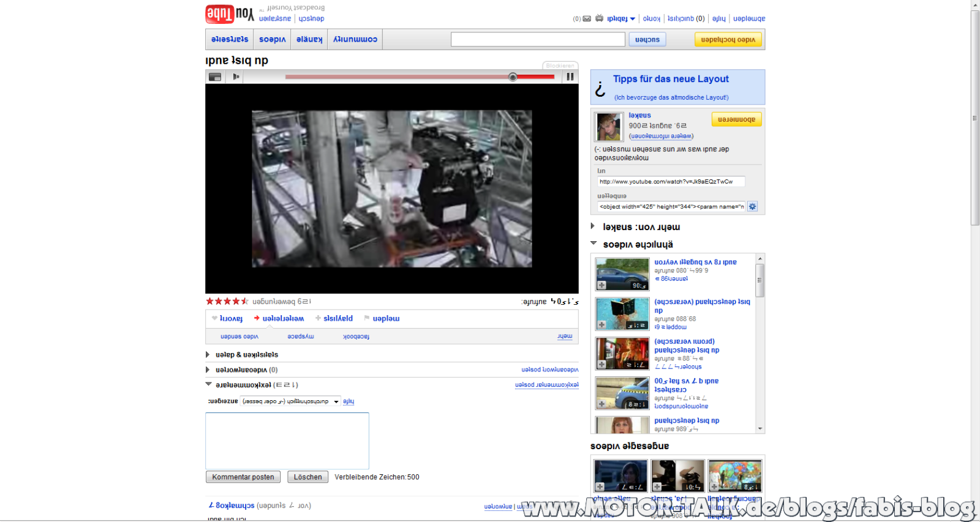Click the flag icon beside melden

click(x=367, y=318)
